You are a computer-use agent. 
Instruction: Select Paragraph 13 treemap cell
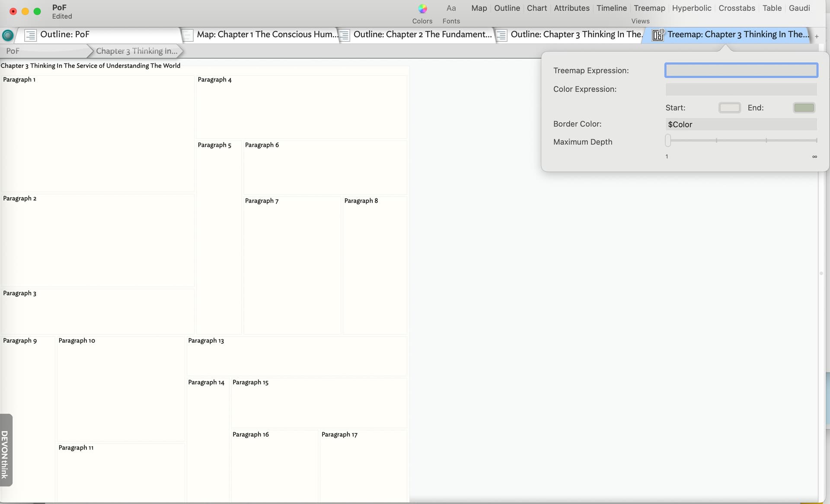click(297, 356)
